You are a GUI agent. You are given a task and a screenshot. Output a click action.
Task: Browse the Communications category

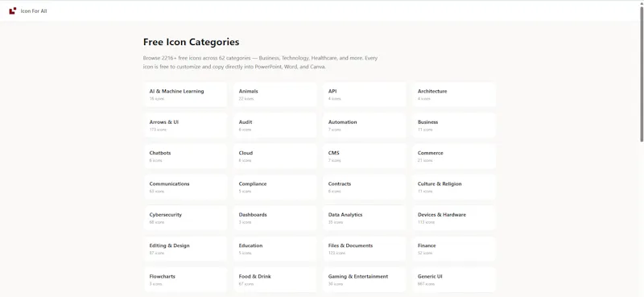(185, 187)
